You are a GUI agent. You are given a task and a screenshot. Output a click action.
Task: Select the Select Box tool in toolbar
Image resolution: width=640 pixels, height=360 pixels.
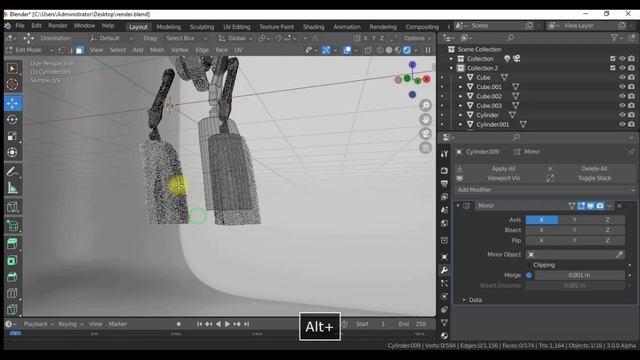12,69
